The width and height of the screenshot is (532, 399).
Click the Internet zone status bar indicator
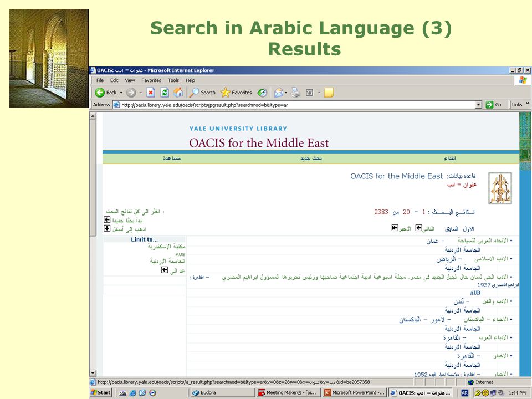(480, 382)
